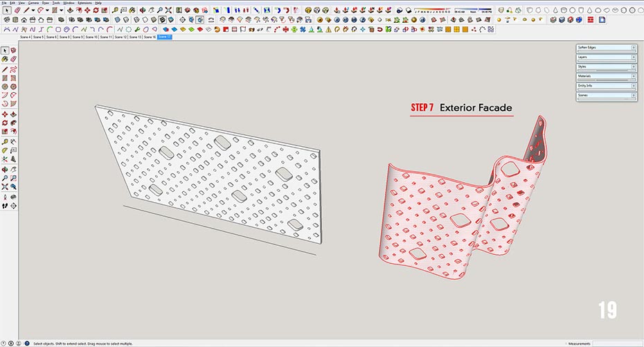This screenshot has height=347, width=644.
Task: Select the Tape Measure tool
Action: [x=5, y=141]
